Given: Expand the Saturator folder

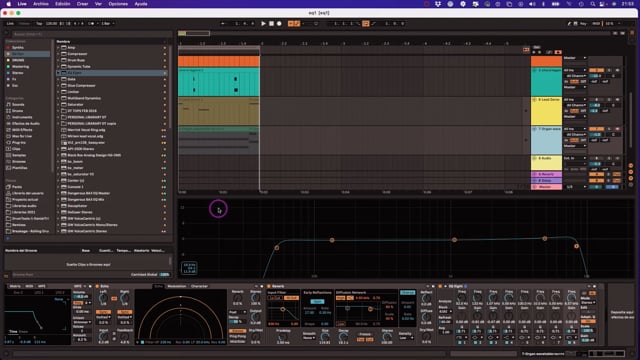Looking at the screenshot, I should [x=58, y=104].
